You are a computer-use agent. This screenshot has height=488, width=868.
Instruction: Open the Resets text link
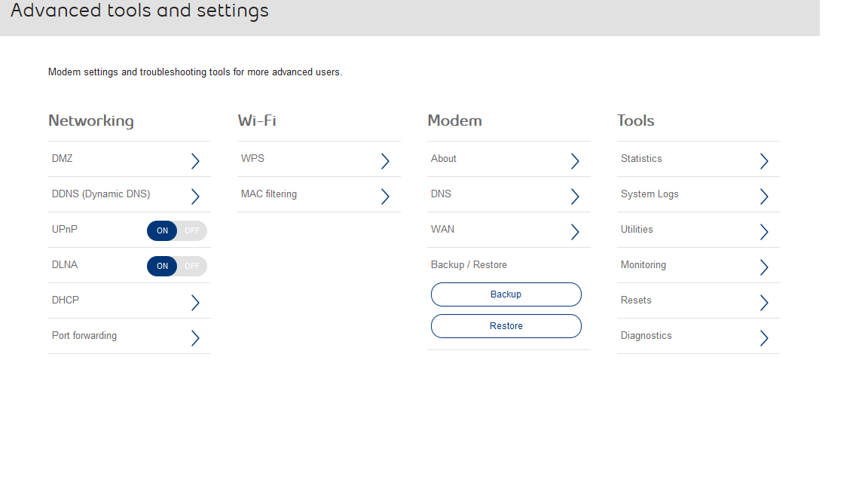[x=636, y=300]
